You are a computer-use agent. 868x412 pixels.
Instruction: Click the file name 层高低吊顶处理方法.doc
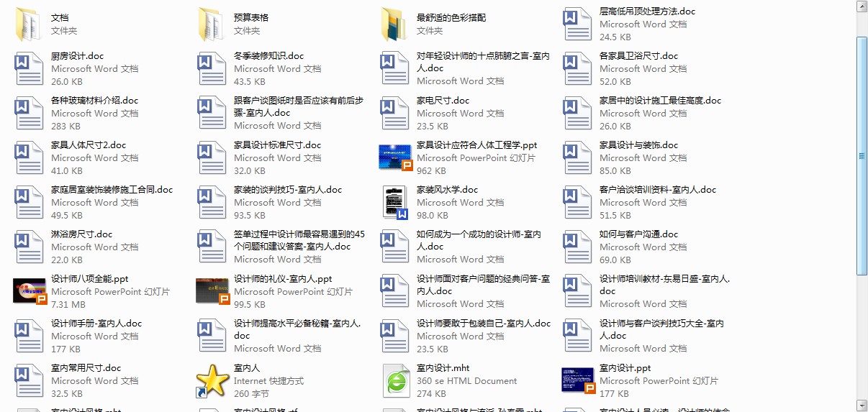click(647, 12)
